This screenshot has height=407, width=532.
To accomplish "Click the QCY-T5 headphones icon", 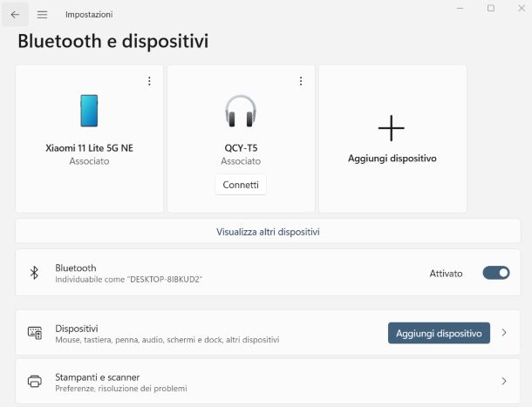I will 241,111.
